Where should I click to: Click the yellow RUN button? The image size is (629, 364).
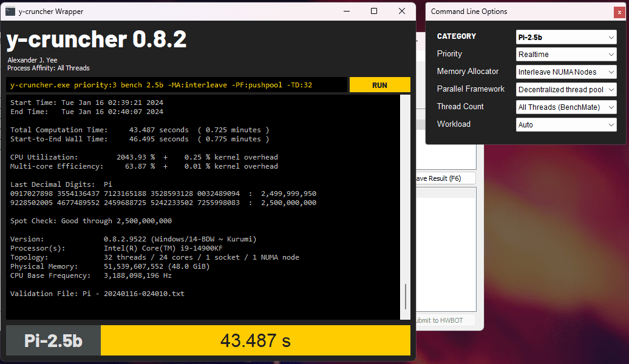380,85
